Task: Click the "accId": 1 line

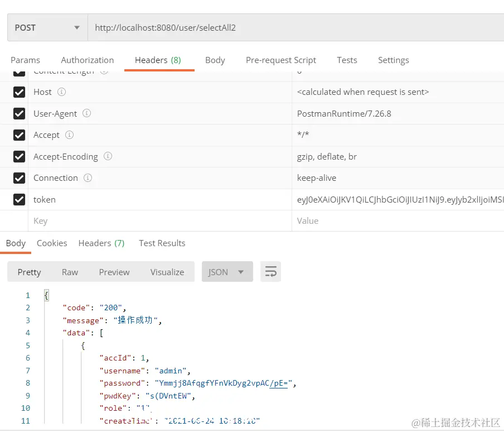Action: tap(124, 358)
